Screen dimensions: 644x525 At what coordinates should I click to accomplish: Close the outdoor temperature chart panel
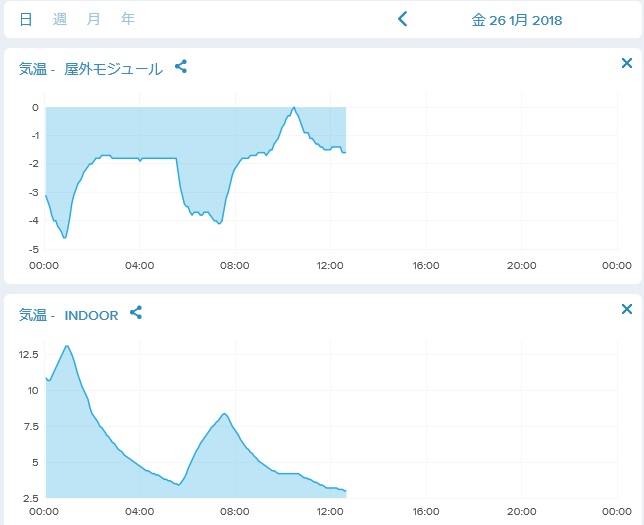[x=627, y=64]
